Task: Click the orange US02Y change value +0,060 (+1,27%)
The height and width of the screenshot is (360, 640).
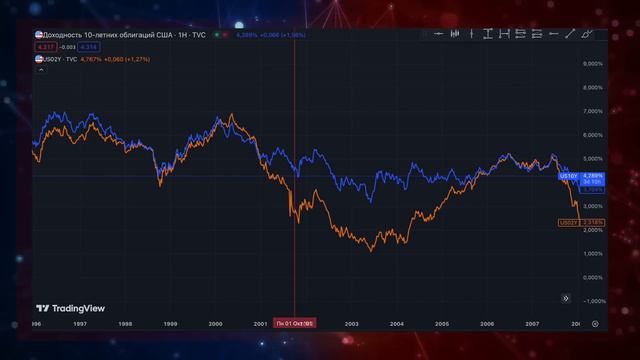Action: (x=127, y=60)
